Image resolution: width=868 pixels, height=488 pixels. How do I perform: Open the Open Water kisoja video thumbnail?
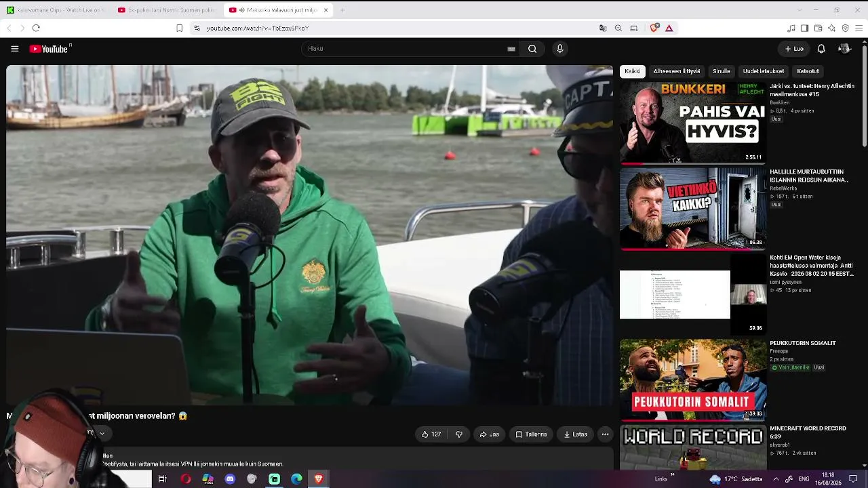click(x=693, y=294)
